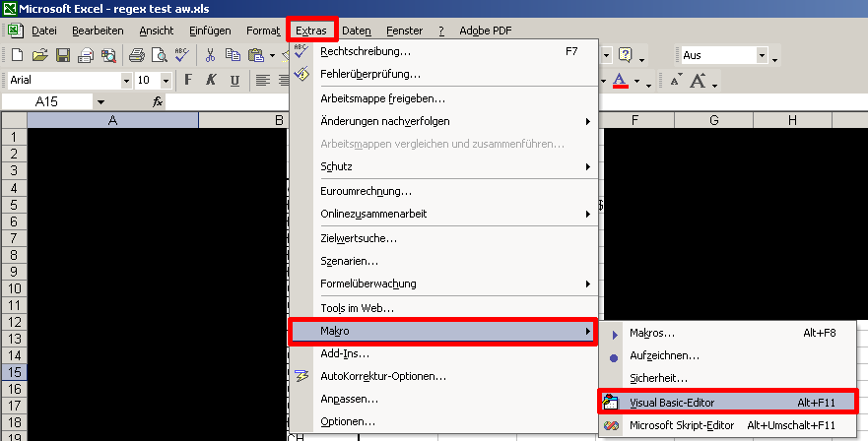Increase font size with large A icon

tap(698, 81)
